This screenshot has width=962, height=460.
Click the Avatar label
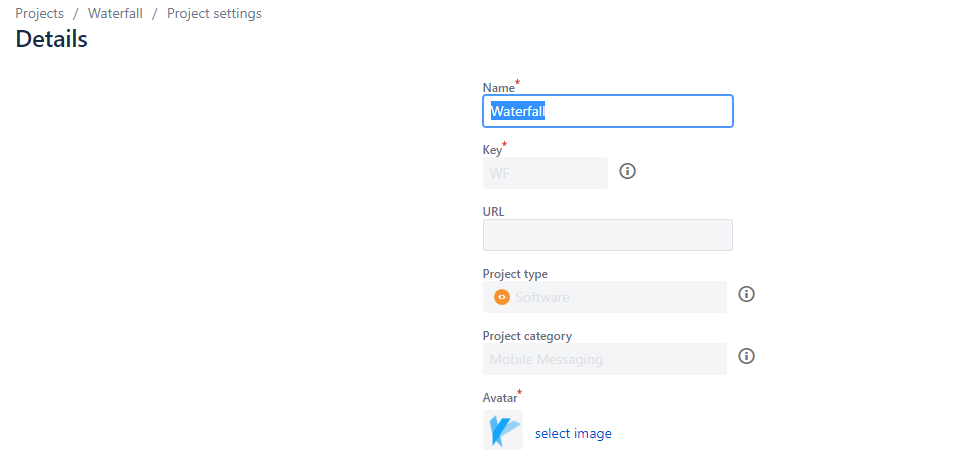pyautogui.click(x=499, y=398)
